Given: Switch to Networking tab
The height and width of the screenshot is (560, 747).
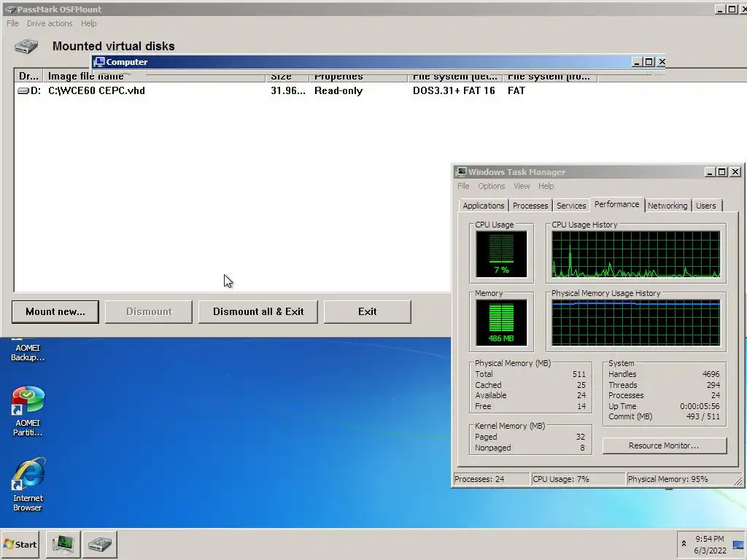Looking at the screenshot, I should [667, 206].
